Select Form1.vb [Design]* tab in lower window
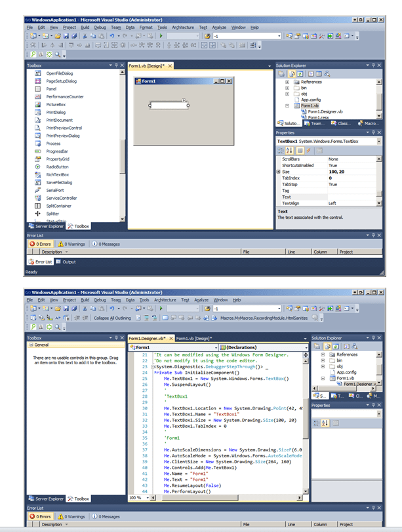 point(194,338)
